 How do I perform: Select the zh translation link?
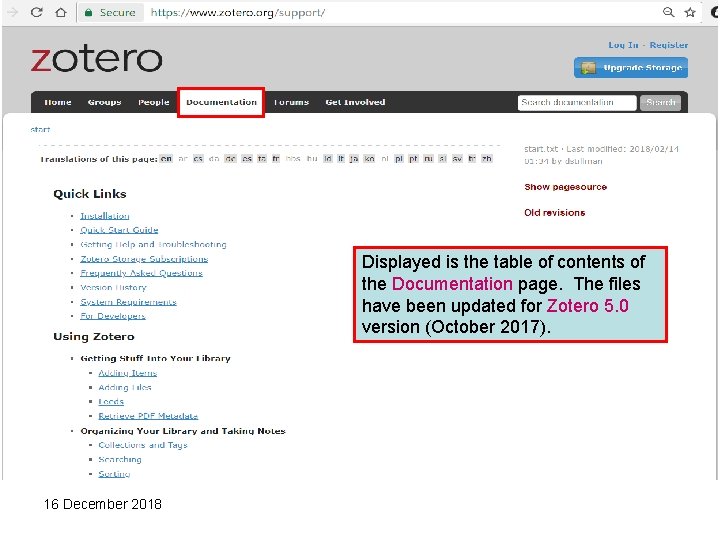click(487, 158)
